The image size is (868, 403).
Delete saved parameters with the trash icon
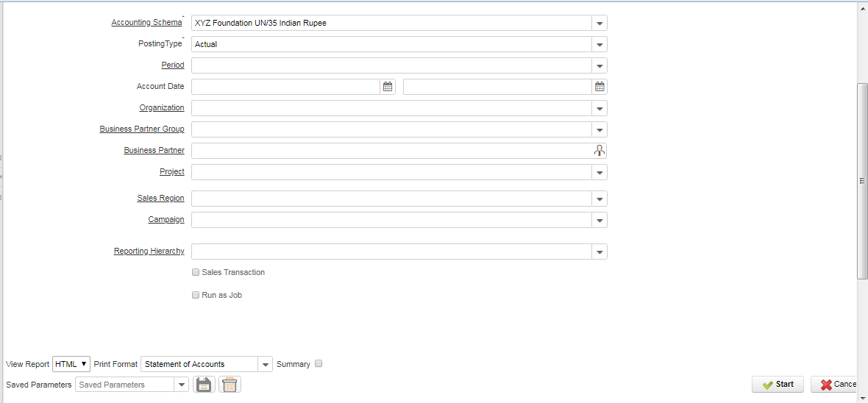pyautogui.click(x=230, y=384)
